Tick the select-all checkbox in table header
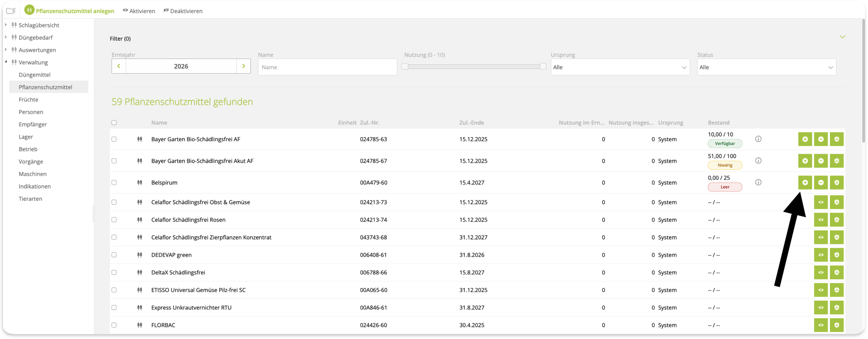This screenshot has height=339, width=868. click(x=114, y=122)
